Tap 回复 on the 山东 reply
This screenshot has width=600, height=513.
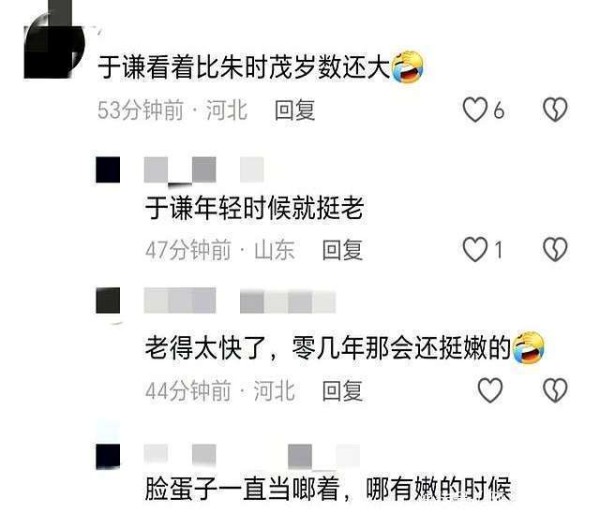click(x=342, y=250)
